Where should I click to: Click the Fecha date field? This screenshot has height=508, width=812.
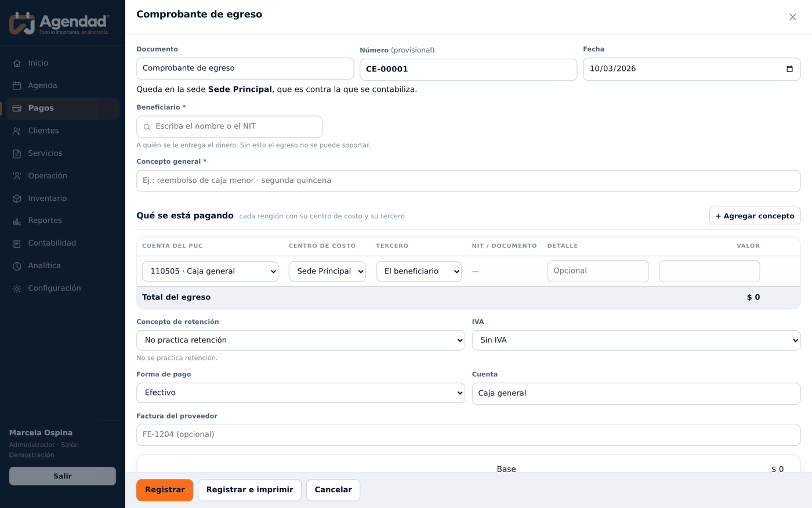[691, 69]
